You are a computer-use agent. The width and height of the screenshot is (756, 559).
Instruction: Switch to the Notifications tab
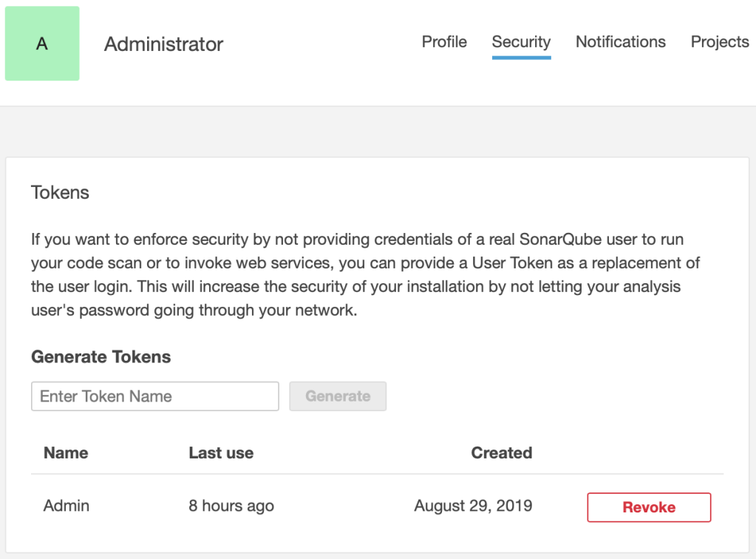[620, 42]
